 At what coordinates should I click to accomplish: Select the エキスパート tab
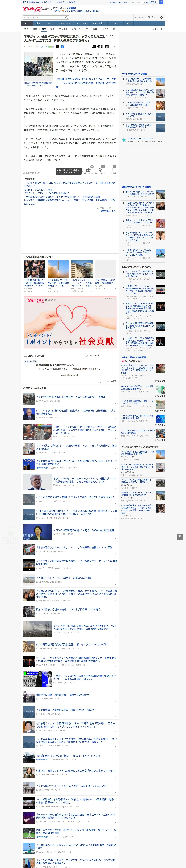coord(64,24)
